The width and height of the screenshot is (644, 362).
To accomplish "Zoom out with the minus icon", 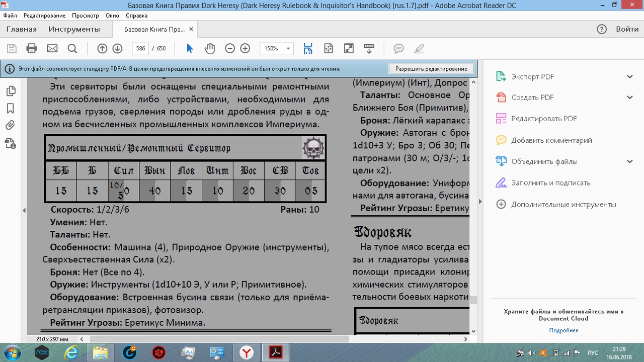I will tap(230, 48).
